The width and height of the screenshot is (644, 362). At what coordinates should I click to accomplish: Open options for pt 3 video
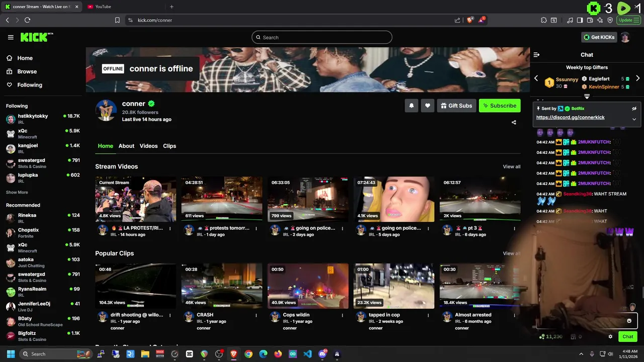(x=514, y=228)
